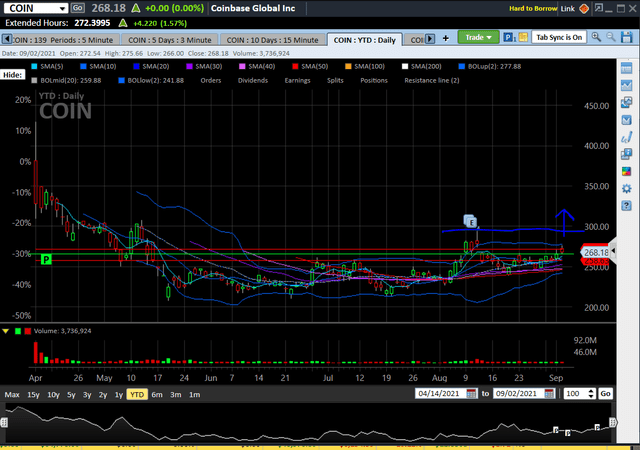Toggle the Resistance line (2) visibility

click(x=432, y=80)
